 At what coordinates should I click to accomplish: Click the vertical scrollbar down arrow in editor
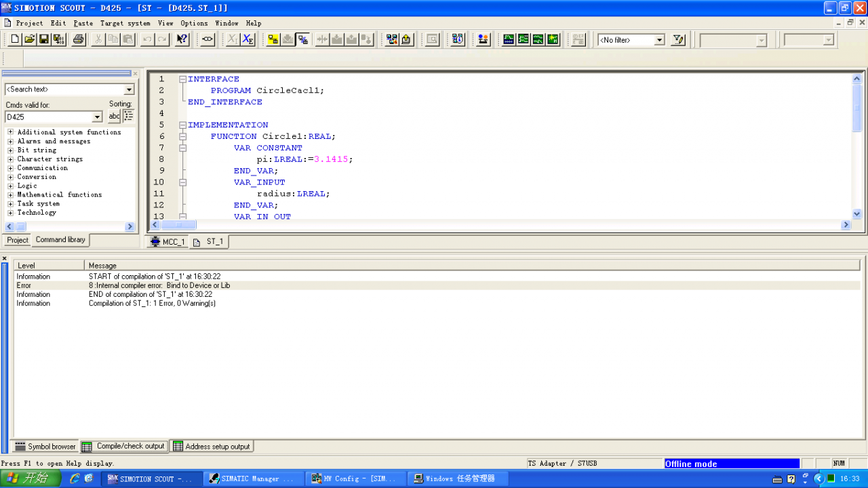(x=856, y=213)
